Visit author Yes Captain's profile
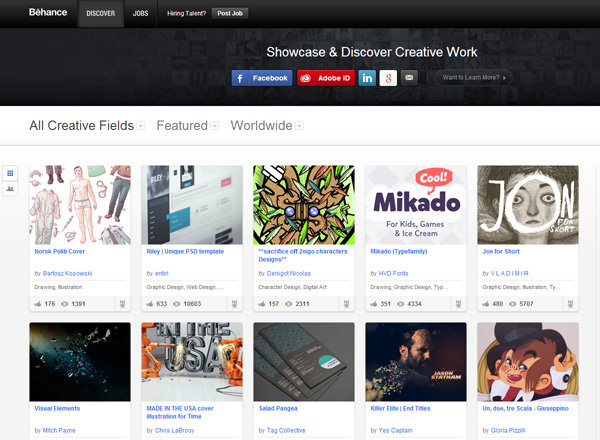 (396, 430)
